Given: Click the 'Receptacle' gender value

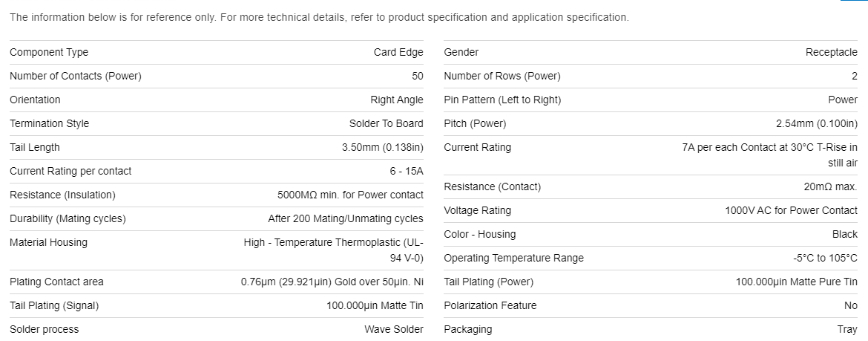Looking at the screenshot, I should click(832, 52).
